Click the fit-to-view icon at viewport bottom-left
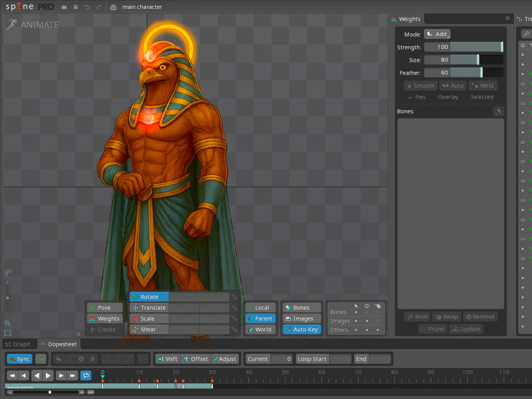Image resolution: width=532 pixels, height=399 pixels. tap(7, 333)
